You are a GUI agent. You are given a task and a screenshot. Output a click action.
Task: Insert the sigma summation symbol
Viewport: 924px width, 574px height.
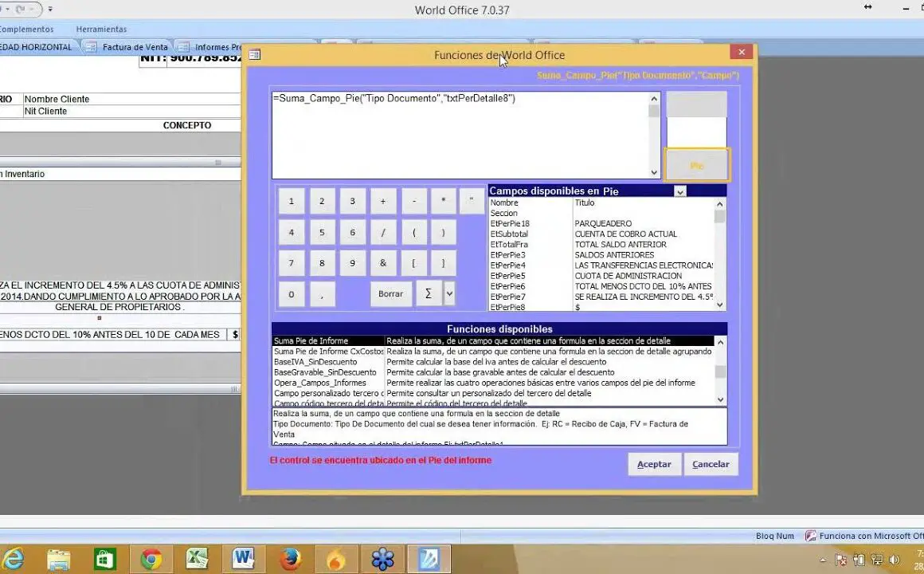pyautogui.click(x=429, y=294)
